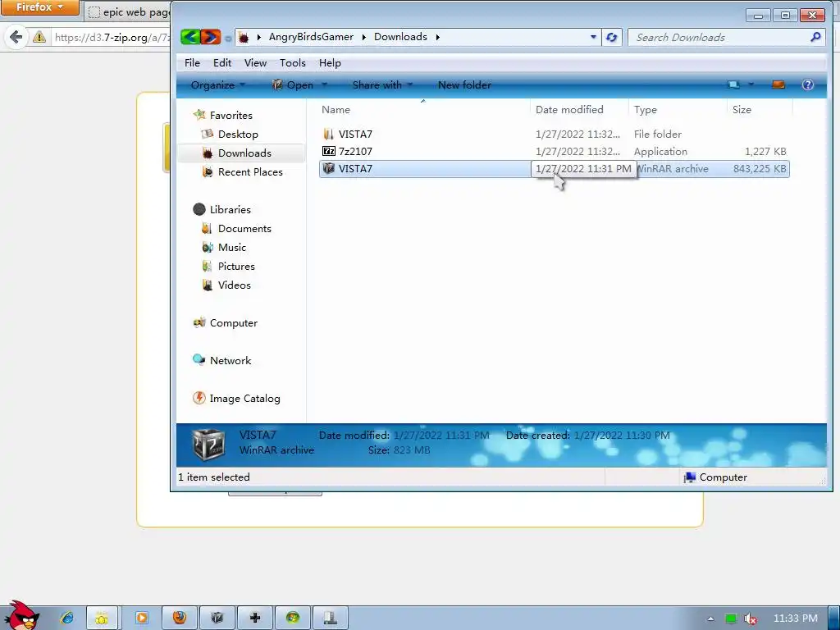Screen dimensions: 840x630
Task: Select Image Catalog in the navigation pane
Action: pyautogui.click(x=244, y=399)
